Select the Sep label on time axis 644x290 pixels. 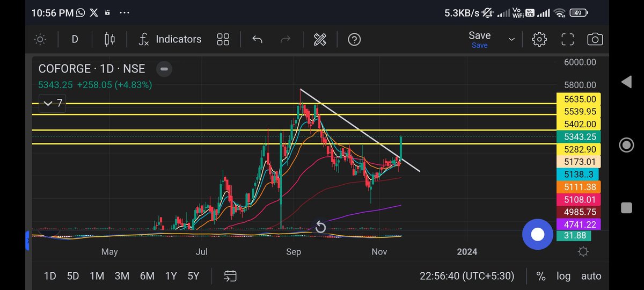294,252
